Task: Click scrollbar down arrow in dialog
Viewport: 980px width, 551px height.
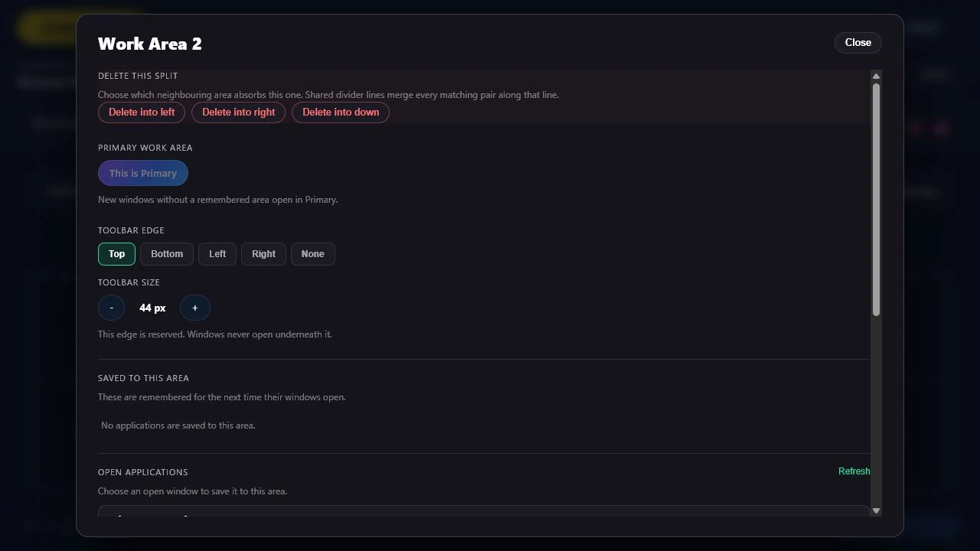Action: [876, 510]
